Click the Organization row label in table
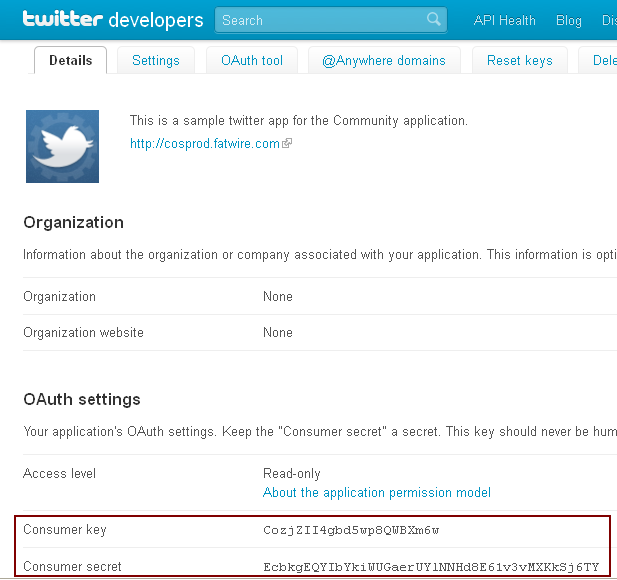This screenshot has width=617, height=580. coord(59,296)
